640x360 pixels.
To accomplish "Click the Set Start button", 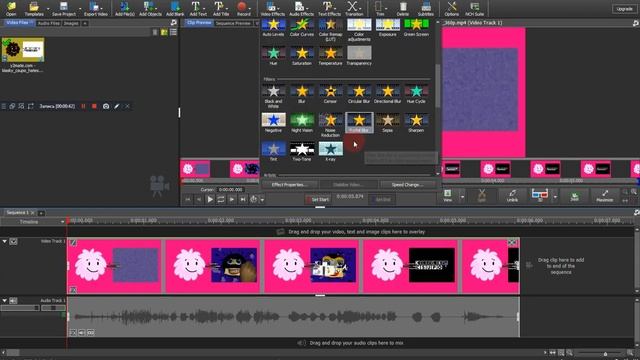I will pos(318,200).
